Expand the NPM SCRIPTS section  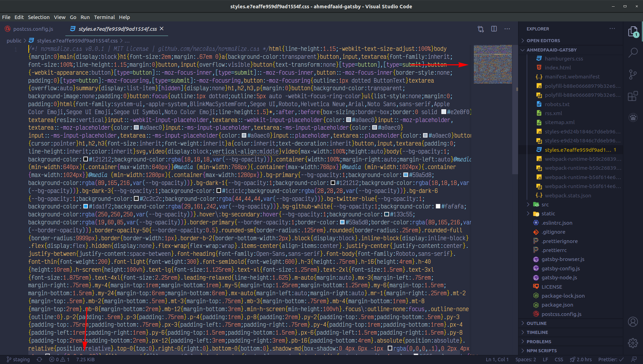coord(541,351)
